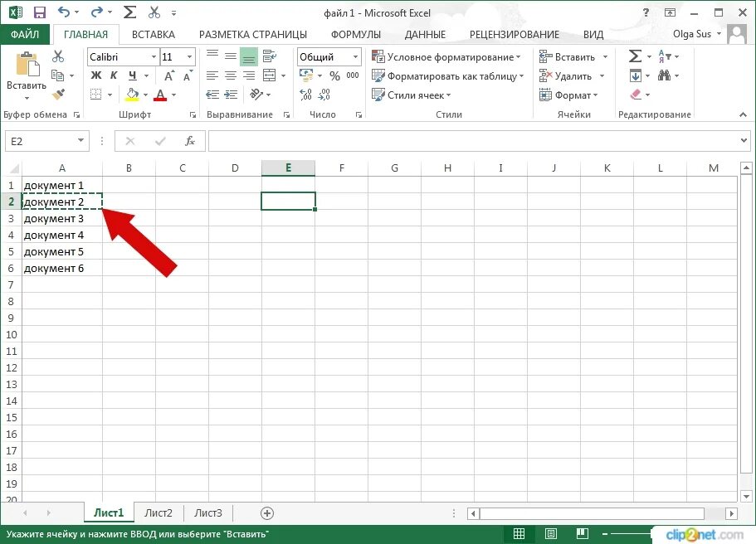Switch to the ВСТАВКА tab
Viewport: 756px width, 544px height.
(154, 35)
